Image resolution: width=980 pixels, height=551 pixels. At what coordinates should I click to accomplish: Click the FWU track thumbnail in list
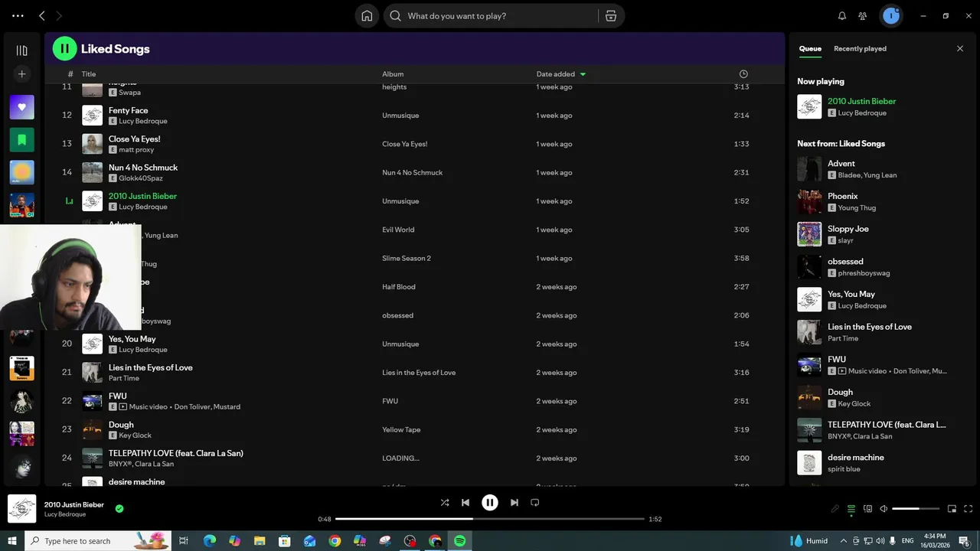(92, 401)
